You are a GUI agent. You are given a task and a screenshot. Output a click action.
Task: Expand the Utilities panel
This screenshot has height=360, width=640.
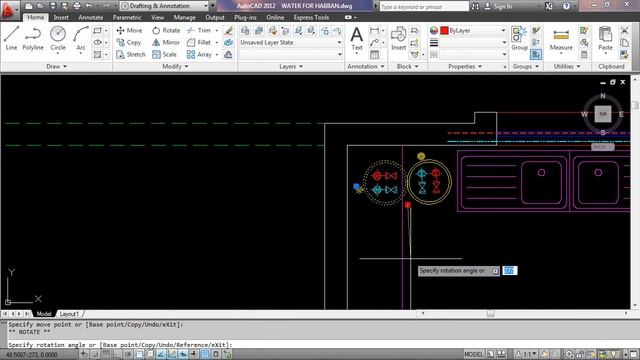coord(567,66)
